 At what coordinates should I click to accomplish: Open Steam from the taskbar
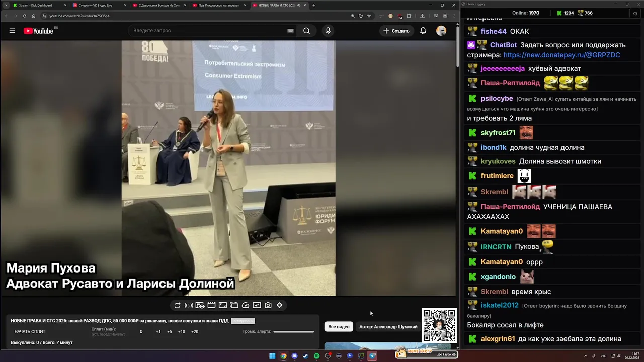305,356
